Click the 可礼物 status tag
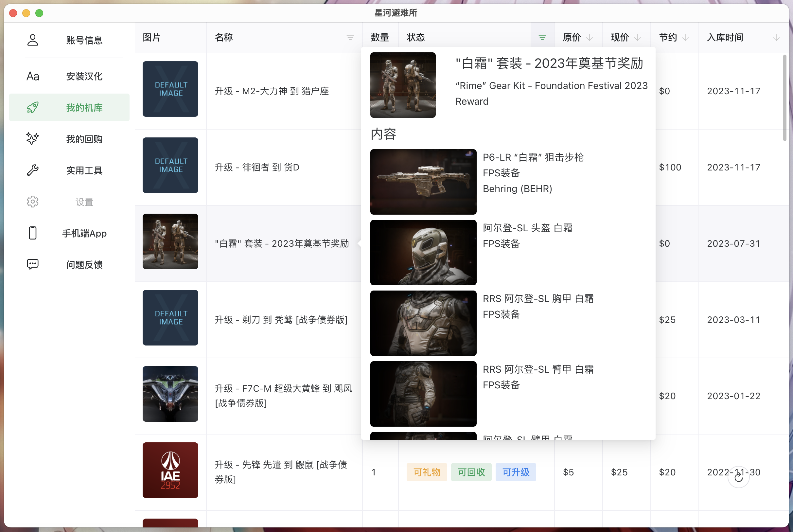 click(x=427, y=472)
